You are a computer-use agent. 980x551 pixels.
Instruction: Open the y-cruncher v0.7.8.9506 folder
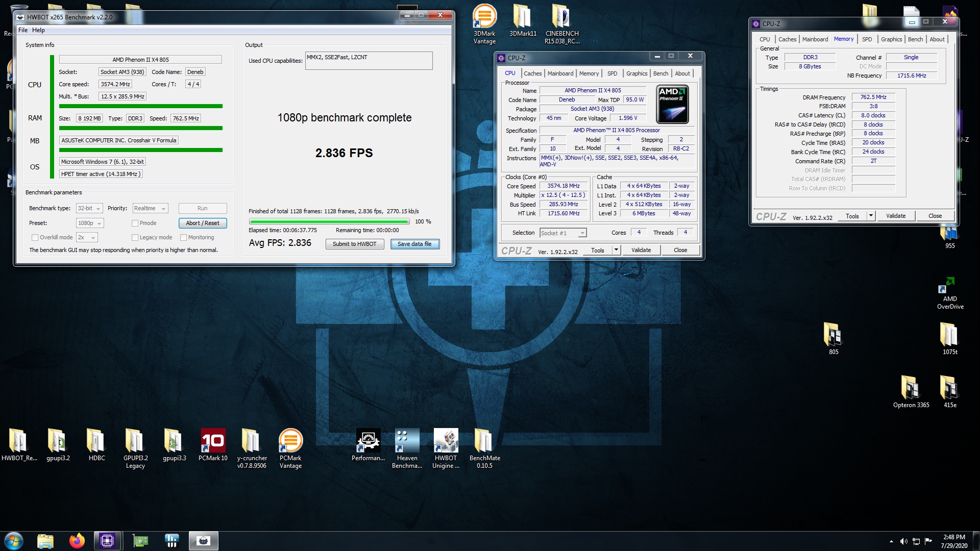(252, 448)
